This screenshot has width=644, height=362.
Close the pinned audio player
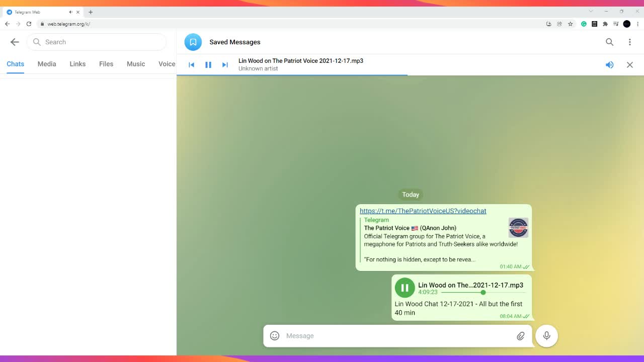point(629,65)
